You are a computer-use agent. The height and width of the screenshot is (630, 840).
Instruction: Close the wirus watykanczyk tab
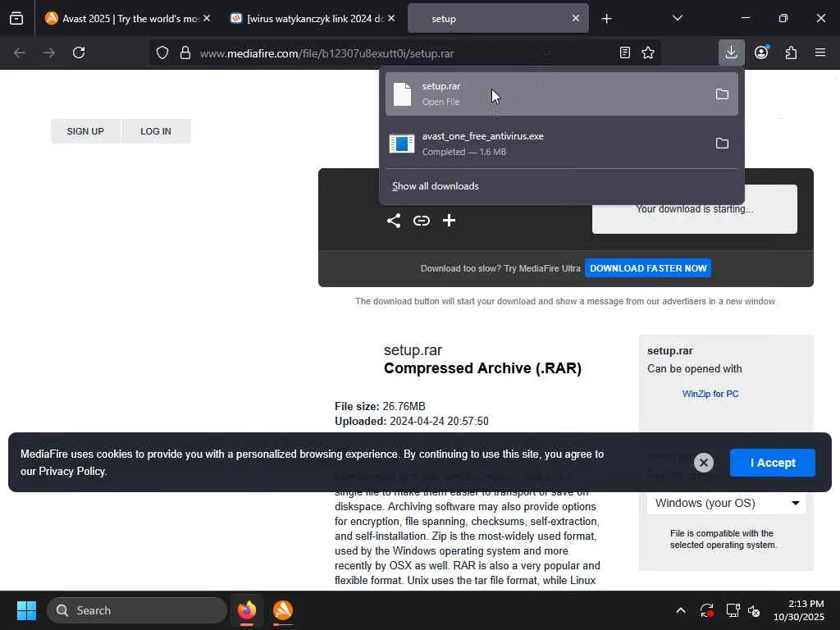pyautogui.click(x=391, y=18)
